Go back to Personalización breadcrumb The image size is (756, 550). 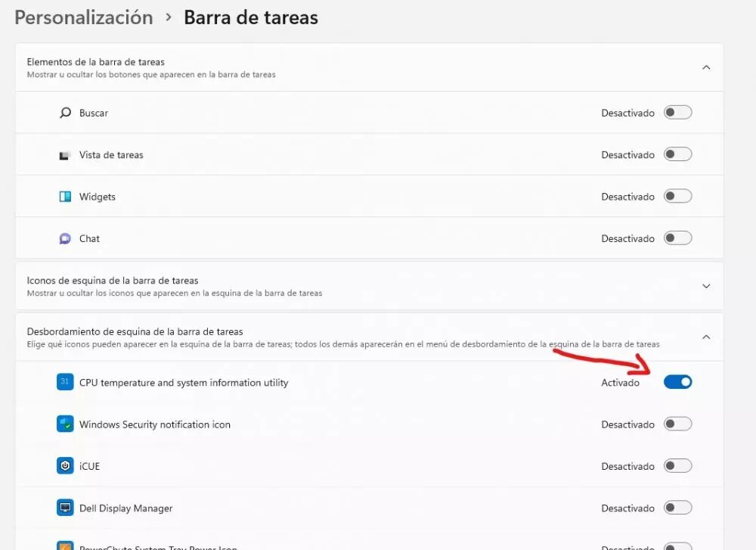(84, 17)
